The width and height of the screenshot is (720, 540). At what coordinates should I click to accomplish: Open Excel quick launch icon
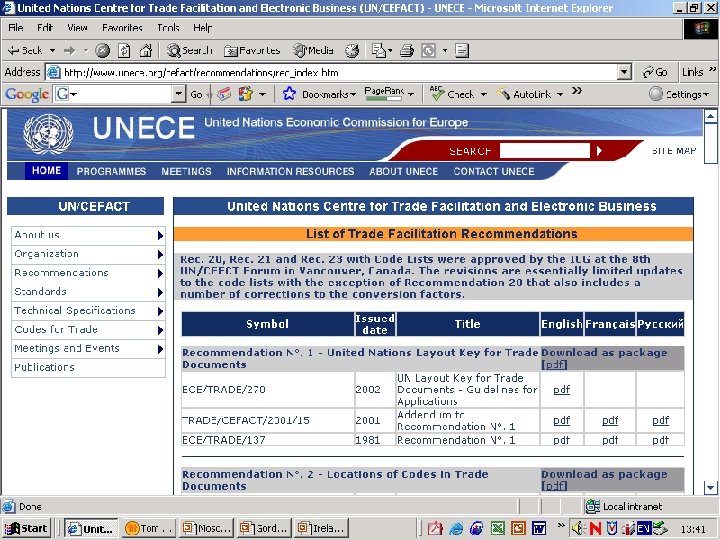(498, 529)
